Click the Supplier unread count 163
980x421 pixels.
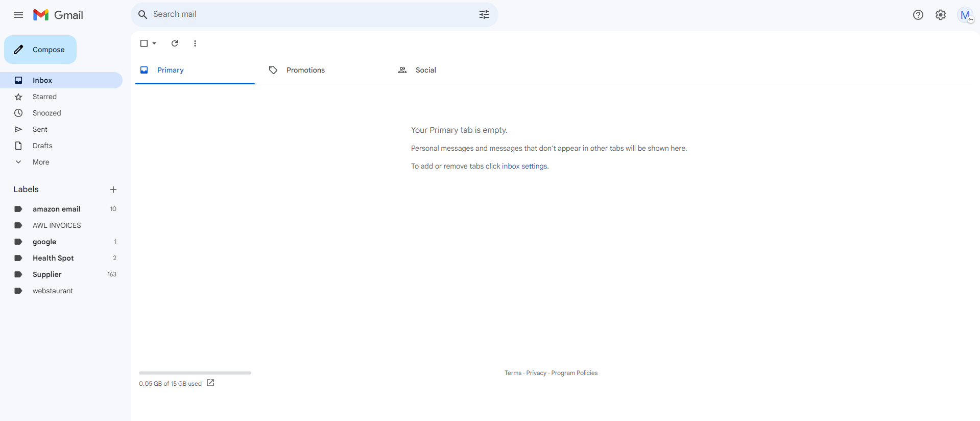(x=112, y=274)
